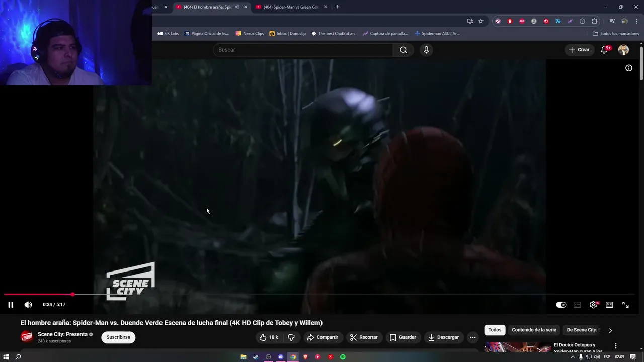Toggle subtitles on the player

[577, 305]
